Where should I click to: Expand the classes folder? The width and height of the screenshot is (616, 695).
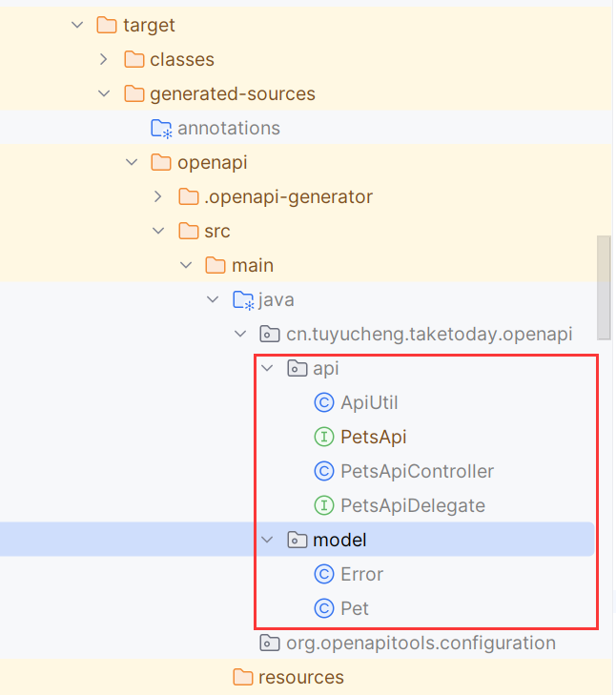click(x=103, y=59)
